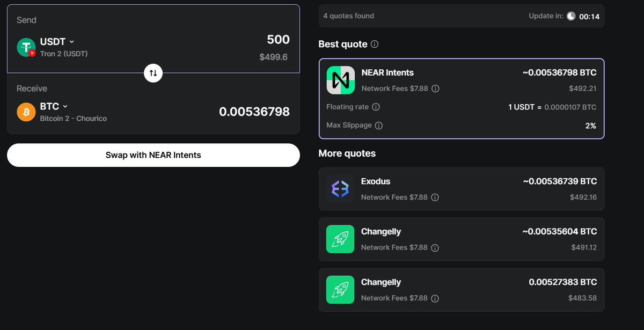Edit the 500 send amount field
This screenshot has height=330, width=644.
[278, 40]
